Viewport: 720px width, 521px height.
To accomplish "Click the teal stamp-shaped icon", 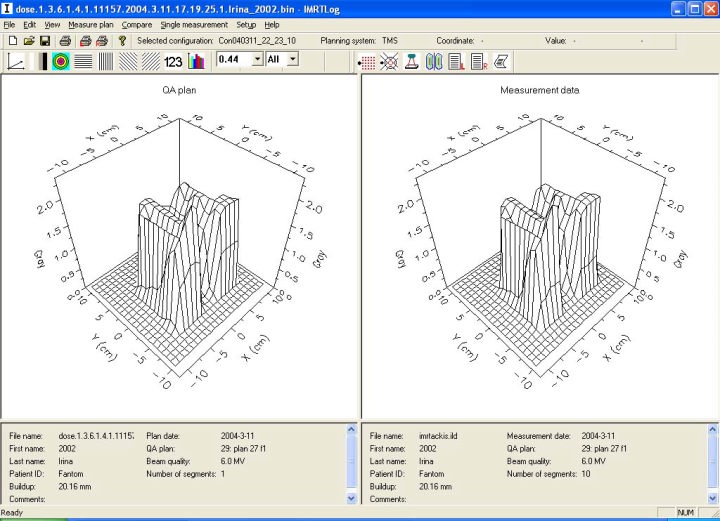I will (411, 62).
